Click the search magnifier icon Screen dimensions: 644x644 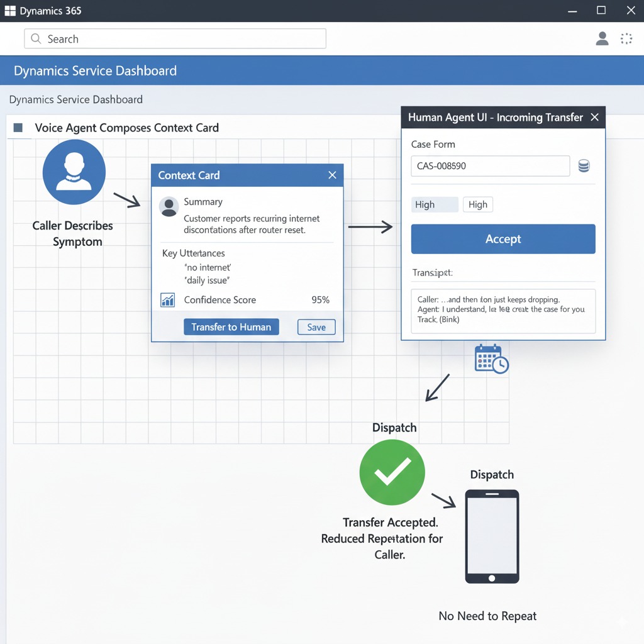tap(36, 38)
